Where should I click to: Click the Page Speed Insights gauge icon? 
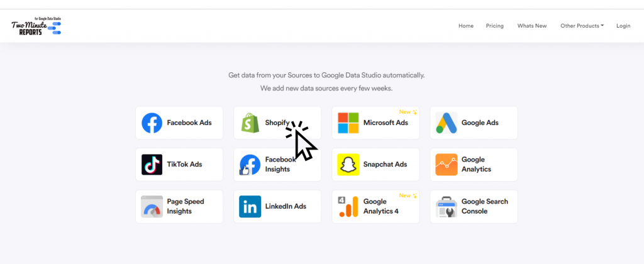pyautogui.click(x=152, y=207)
